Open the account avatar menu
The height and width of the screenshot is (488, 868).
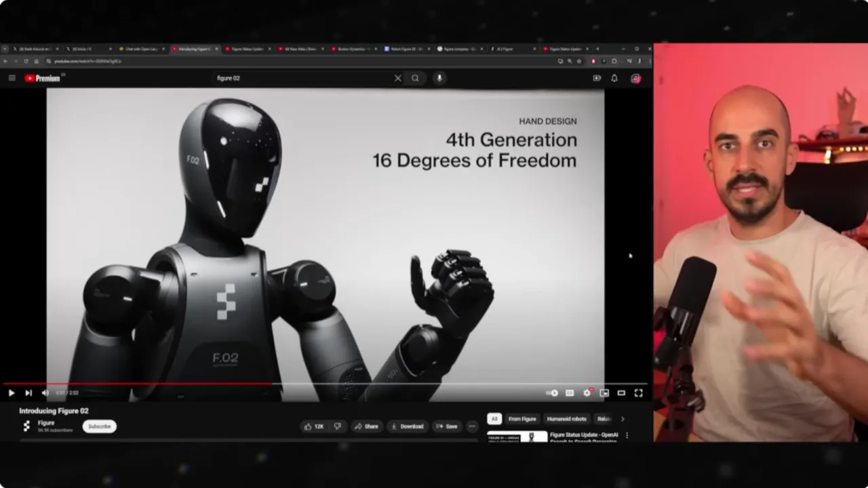[x=635, y=78]
